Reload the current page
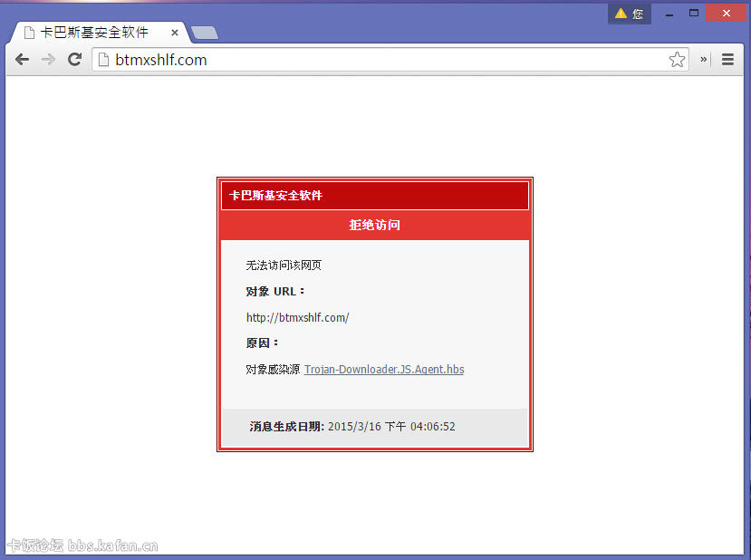 (75, 60)
